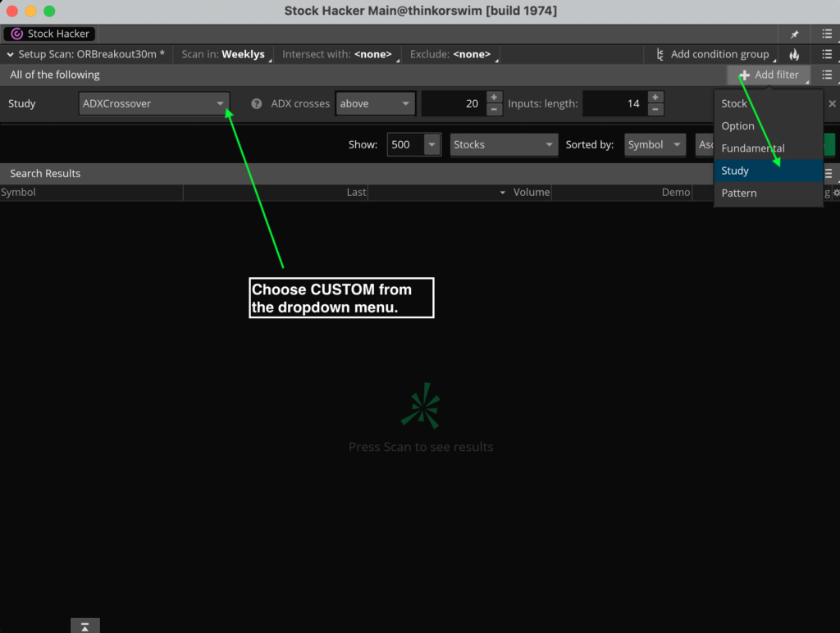Decrease length value with minus stepper
The height and width of the screenshot is (633, 840).
pos(655,110)
